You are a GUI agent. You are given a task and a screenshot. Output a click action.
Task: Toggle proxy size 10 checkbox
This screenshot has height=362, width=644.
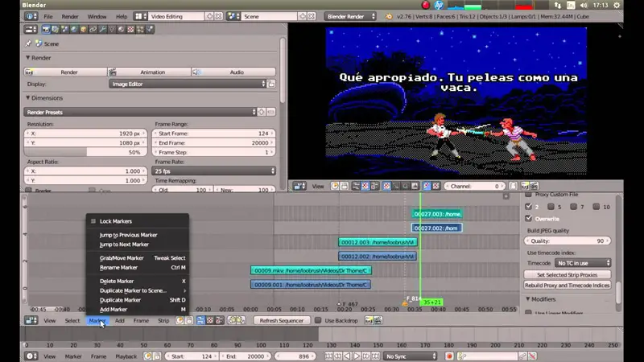597,207
